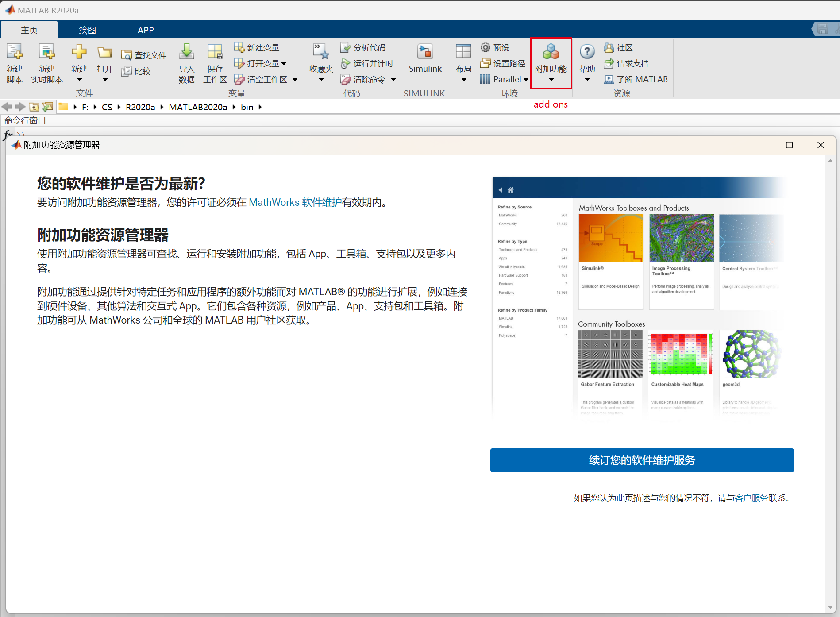This screenshot has height=617, width=840.
Task: Click Analyze Code (分析代码)
Action: coord(363,47)
